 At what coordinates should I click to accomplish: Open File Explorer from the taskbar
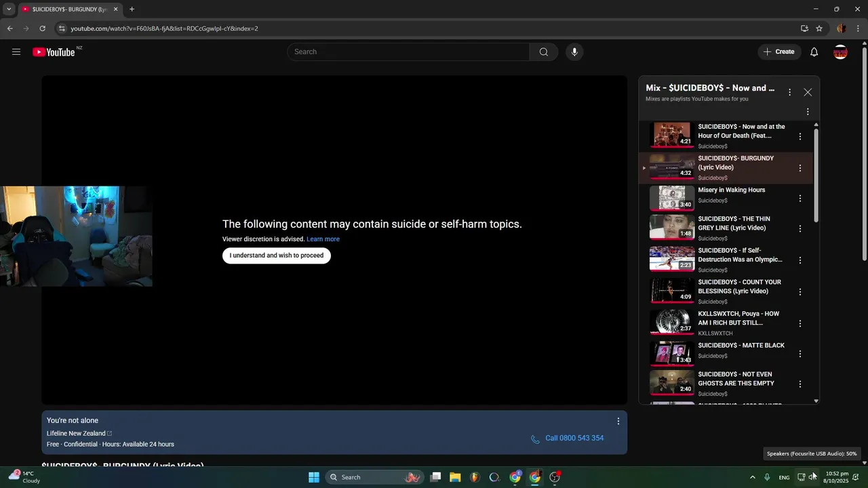(x=455, y=477)
